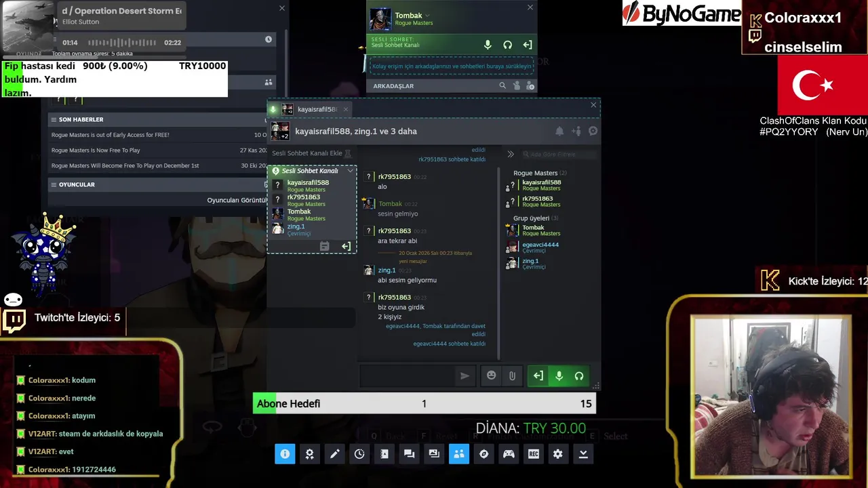The image size is (868, 488).
Task: Click the clock icon in game info bar
Action: point(269,39)
